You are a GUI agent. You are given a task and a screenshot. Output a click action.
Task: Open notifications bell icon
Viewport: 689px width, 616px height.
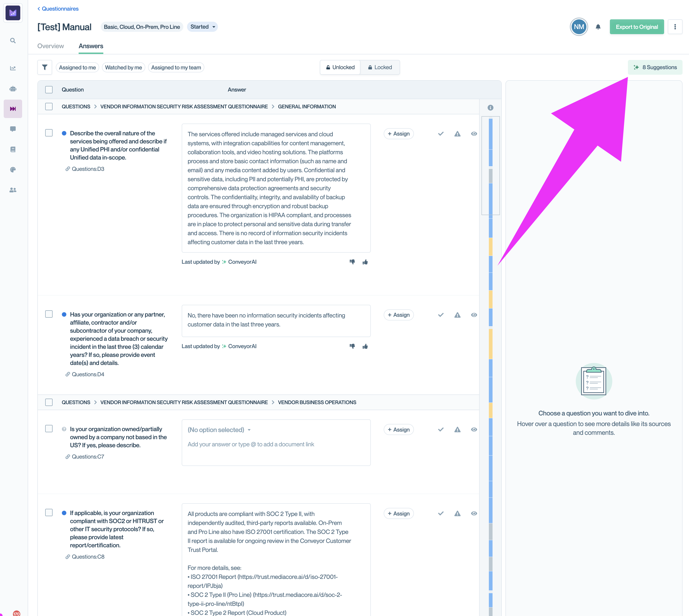tap(598, 27)
